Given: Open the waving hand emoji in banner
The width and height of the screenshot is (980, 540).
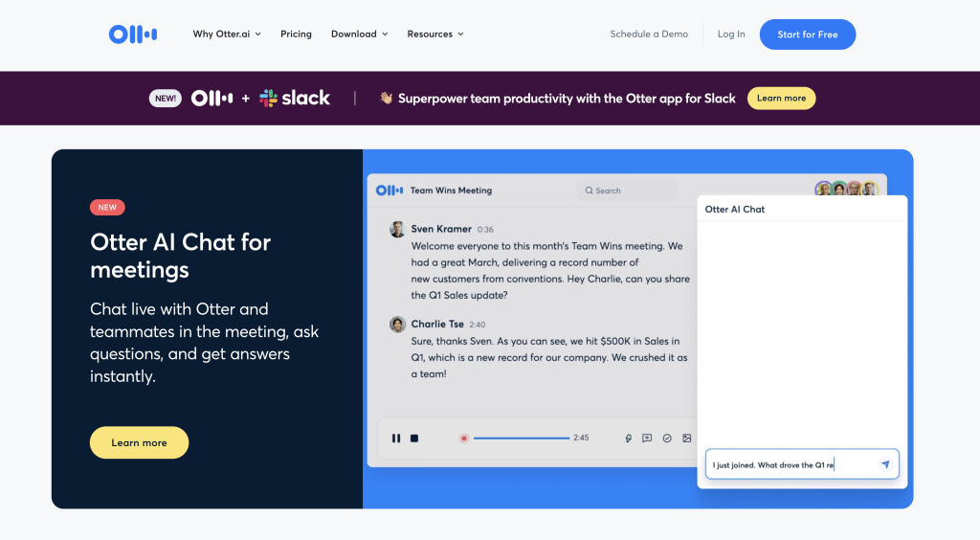Looking at the screenshot, I should pyautogui.click(x=387, y=98).
